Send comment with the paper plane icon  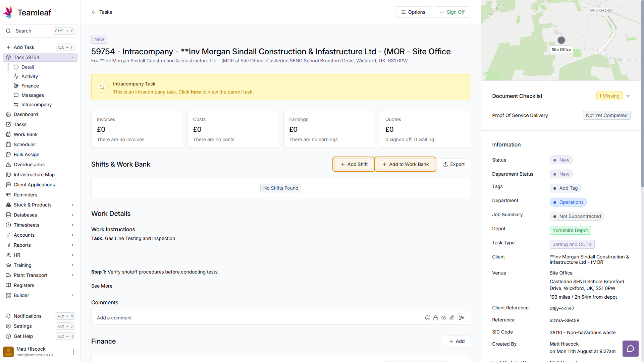click(462, 318)
